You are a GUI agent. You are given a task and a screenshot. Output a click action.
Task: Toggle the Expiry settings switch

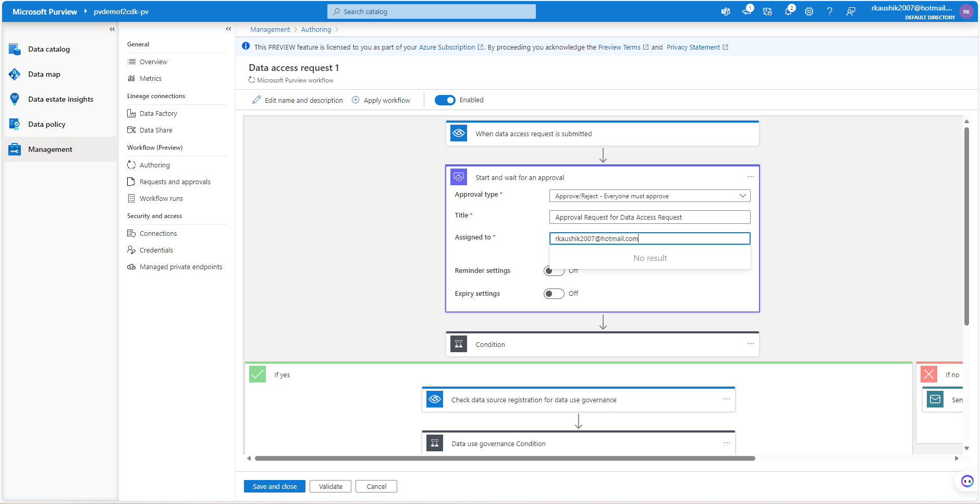click(554, 294)
